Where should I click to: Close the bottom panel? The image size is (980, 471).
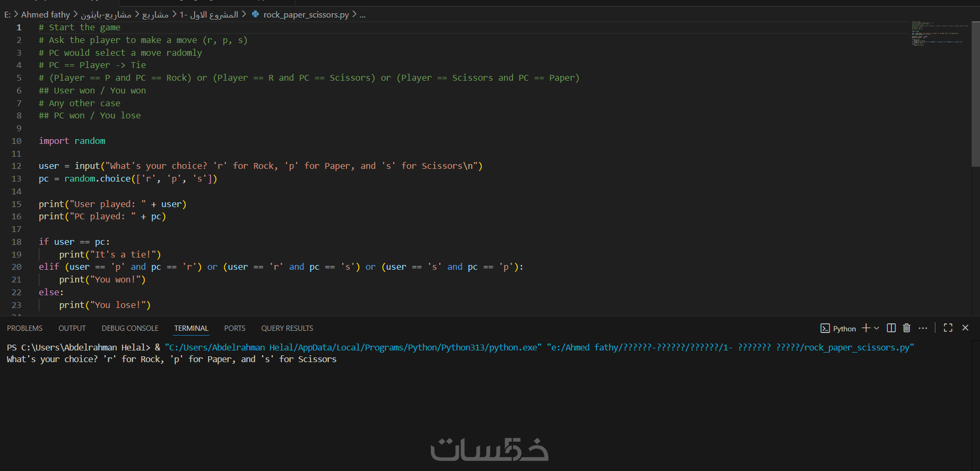(x=965, y=328)
